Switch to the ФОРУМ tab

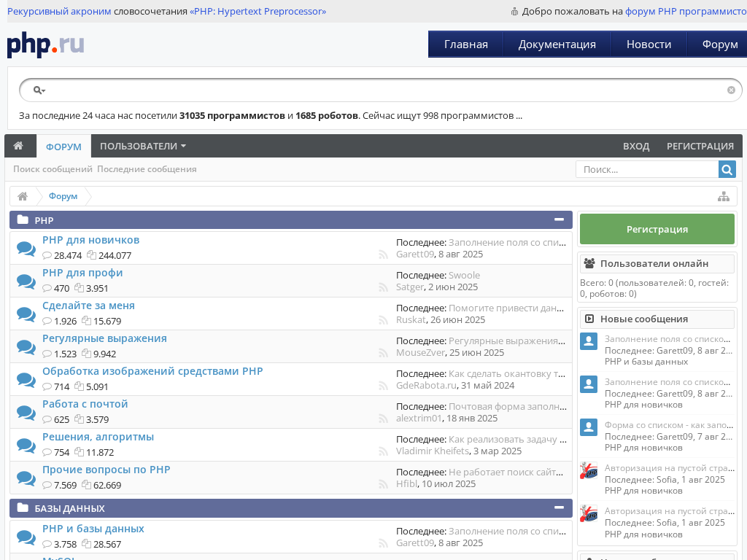pos(63,147)
